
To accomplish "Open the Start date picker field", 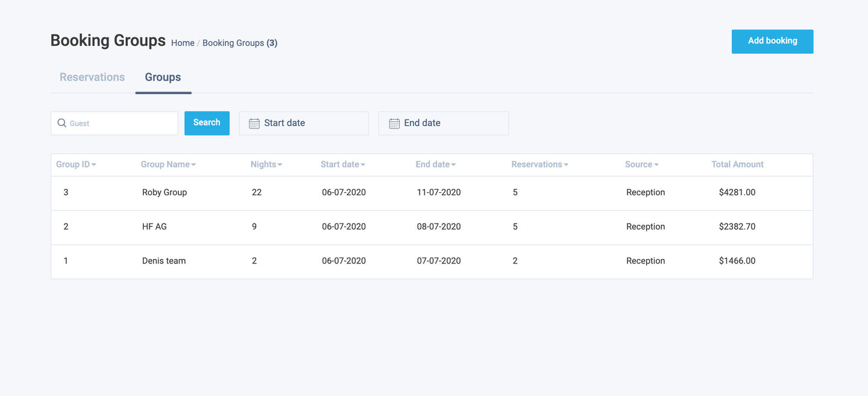I will 304,123.
